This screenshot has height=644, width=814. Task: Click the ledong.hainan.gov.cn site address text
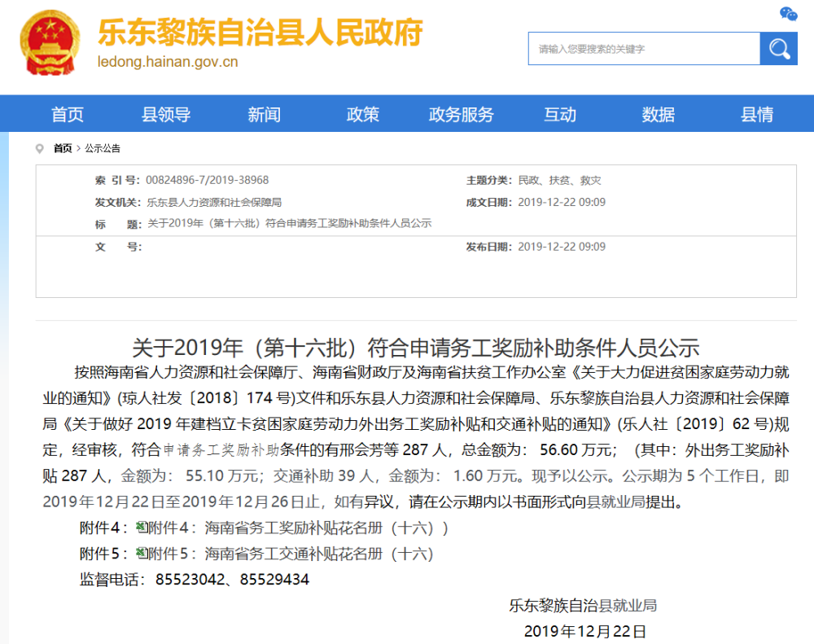[x=168, y=62]
